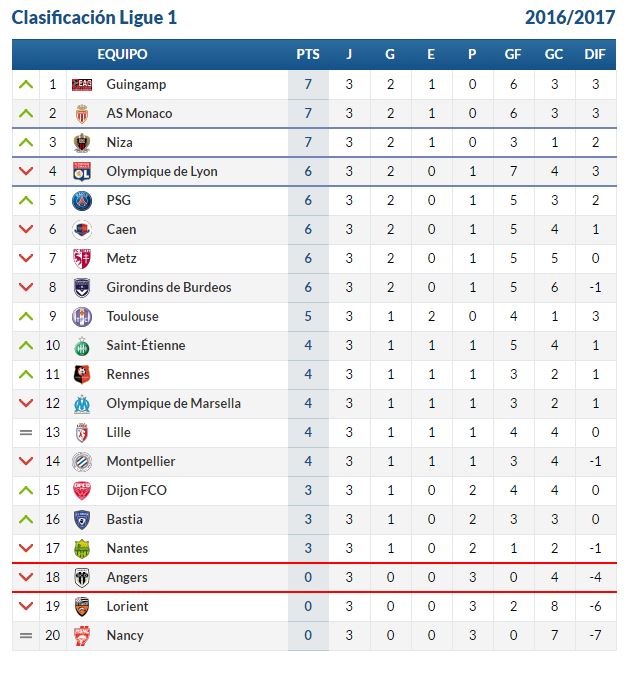634x674 pixels.
Task: Select the Toulouse club badge
Action: (x=82, y=317)
